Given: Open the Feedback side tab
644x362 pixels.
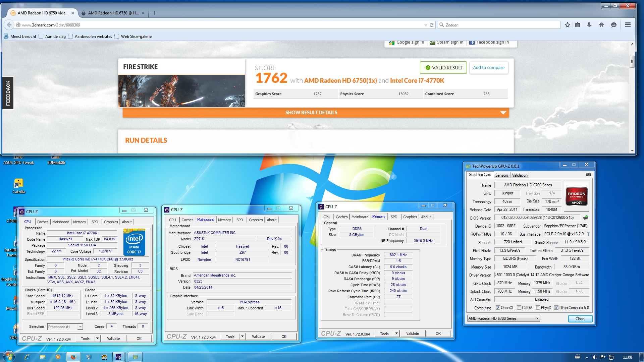Looking at the screenshot, I should pos(8,93).
